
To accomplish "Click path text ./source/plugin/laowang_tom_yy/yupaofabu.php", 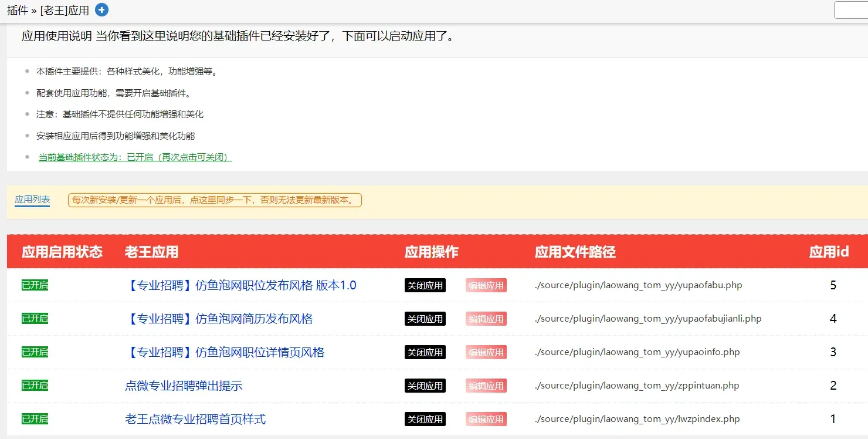I will tap(639, 285).
